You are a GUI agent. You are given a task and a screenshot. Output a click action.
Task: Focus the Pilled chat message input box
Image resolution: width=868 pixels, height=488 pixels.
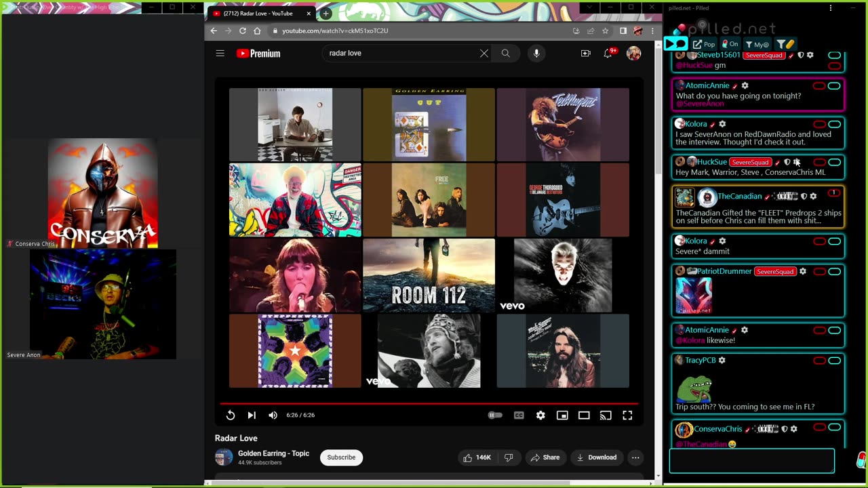pyautogui.click(x=752, y=461)
